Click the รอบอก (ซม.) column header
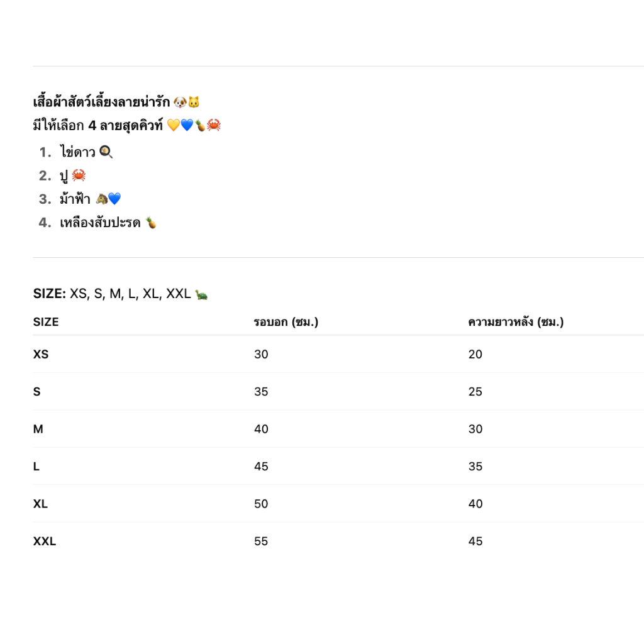The image size is (644, 644). [x=286, y=322]
